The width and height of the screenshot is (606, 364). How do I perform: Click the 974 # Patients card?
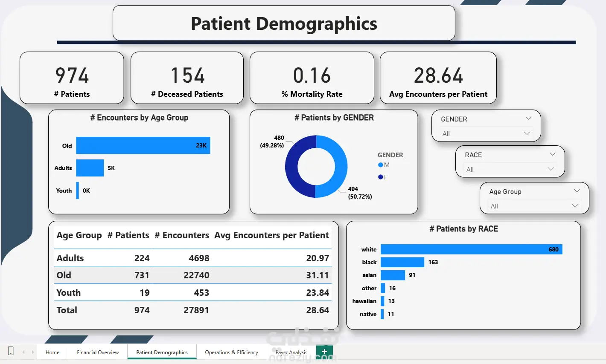72,78
